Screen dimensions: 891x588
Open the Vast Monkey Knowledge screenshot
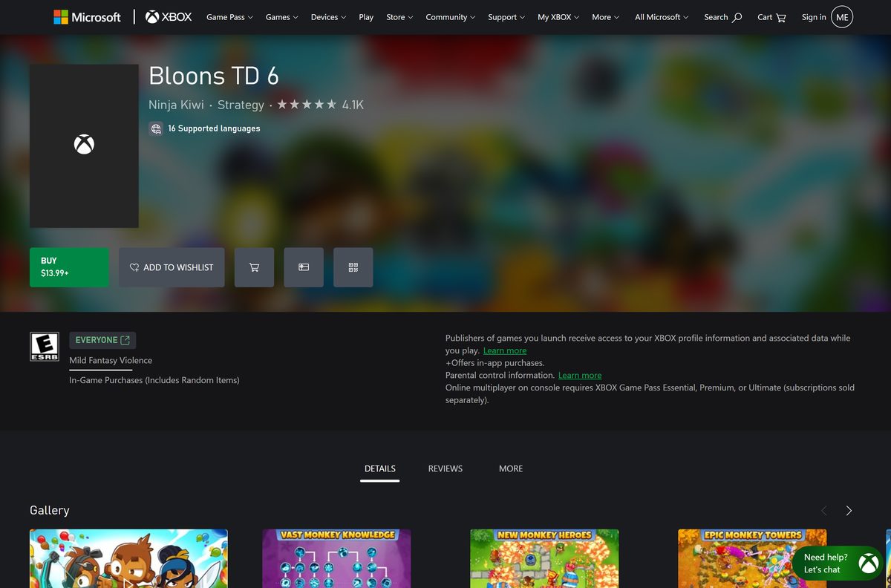pos(336,558)
